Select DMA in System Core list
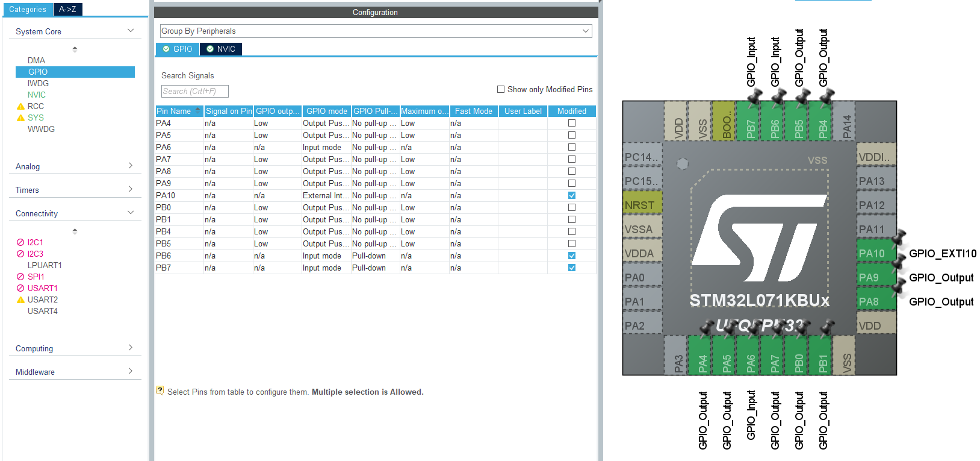Screen dimensions: 980x461 (x=36, y=60)
